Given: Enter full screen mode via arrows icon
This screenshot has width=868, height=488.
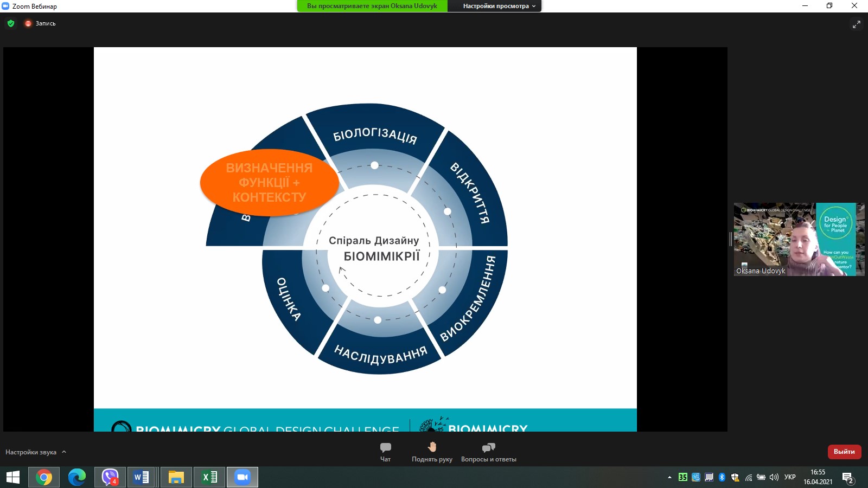Looking at the screenshot, I should 856,24.
